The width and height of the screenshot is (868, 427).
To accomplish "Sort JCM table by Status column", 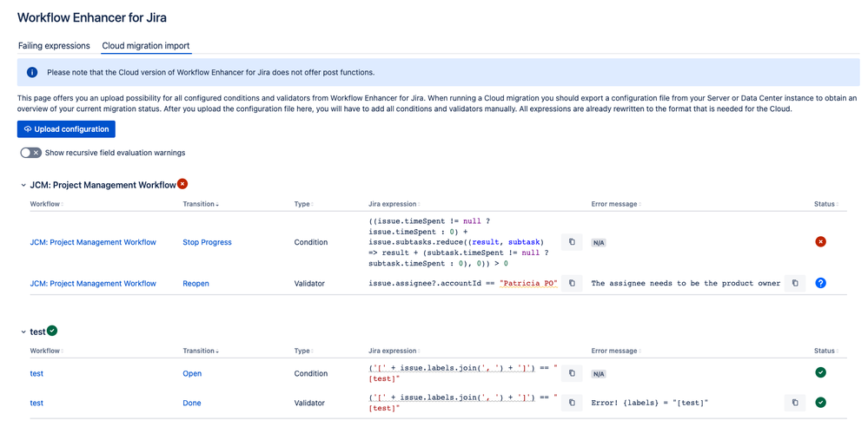I will point(825,204).
